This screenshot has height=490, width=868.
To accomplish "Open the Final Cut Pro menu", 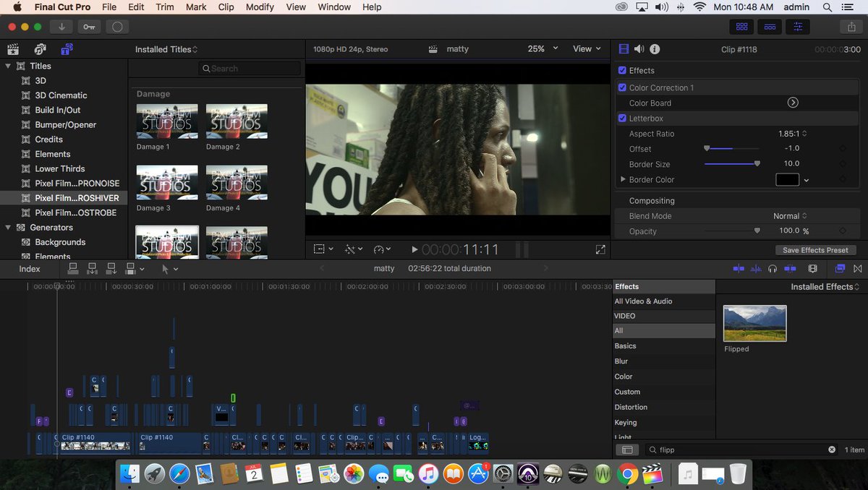I will pyautogui.click(x=62, y=7).
